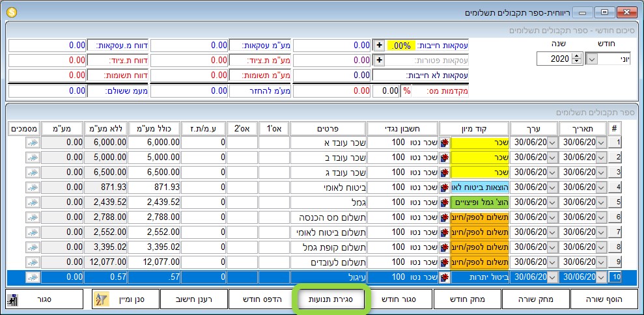Open the ערך date dropdown in row 9

pos(552,262)
